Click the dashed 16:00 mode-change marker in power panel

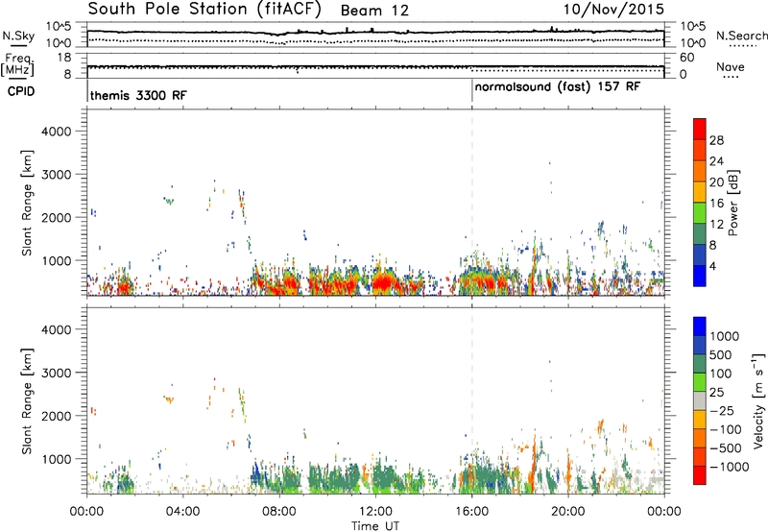click(472, 203)
